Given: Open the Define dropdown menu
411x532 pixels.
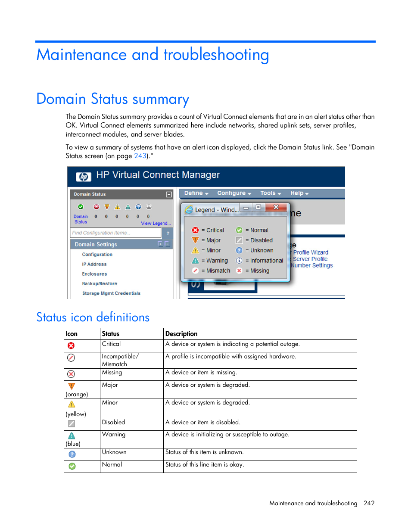Looking at the screenshot, I should (196, 193).
